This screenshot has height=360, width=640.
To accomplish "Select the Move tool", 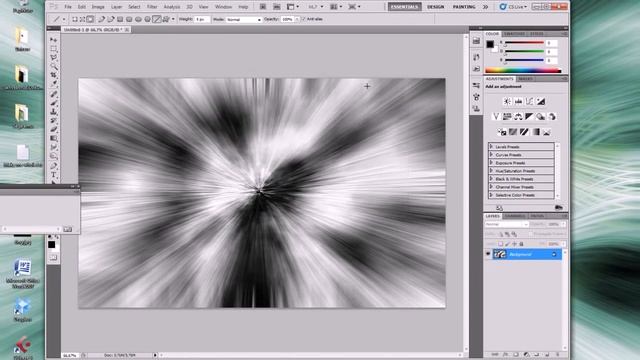I will coord(53,40).
